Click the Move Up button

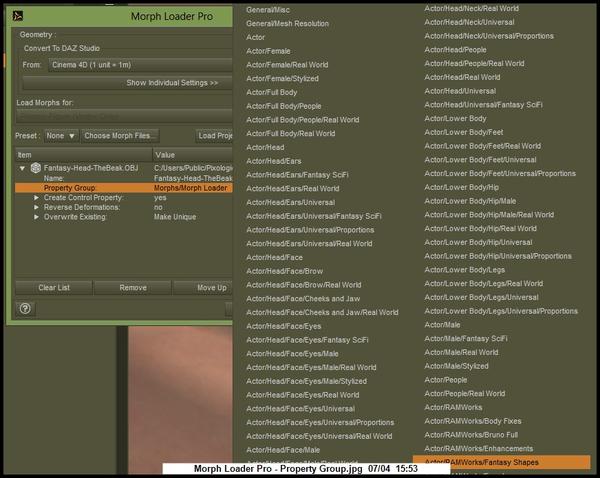coord(203,287)
